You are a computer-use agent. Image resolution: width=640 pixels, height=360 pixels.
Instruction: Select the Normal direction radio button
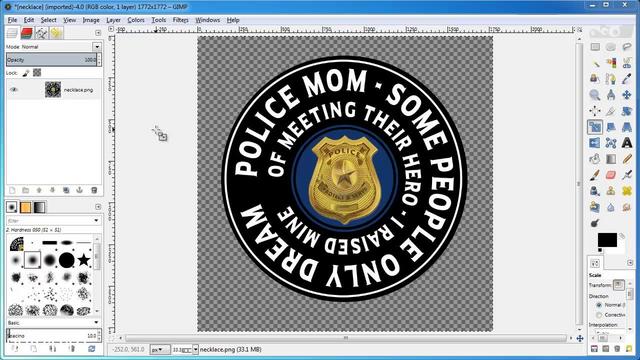[x=599, y=305]
